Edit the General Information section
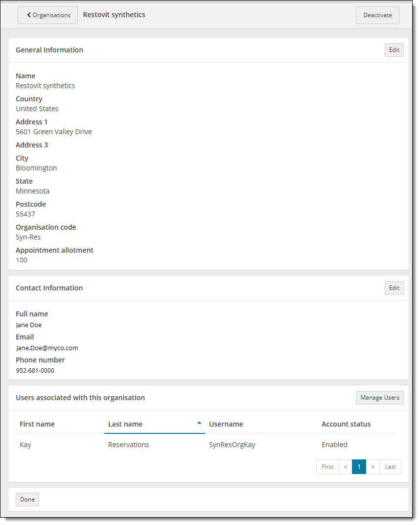Image resolution: width=420 pixels, height=525 pixels. (x=394, y=49)
